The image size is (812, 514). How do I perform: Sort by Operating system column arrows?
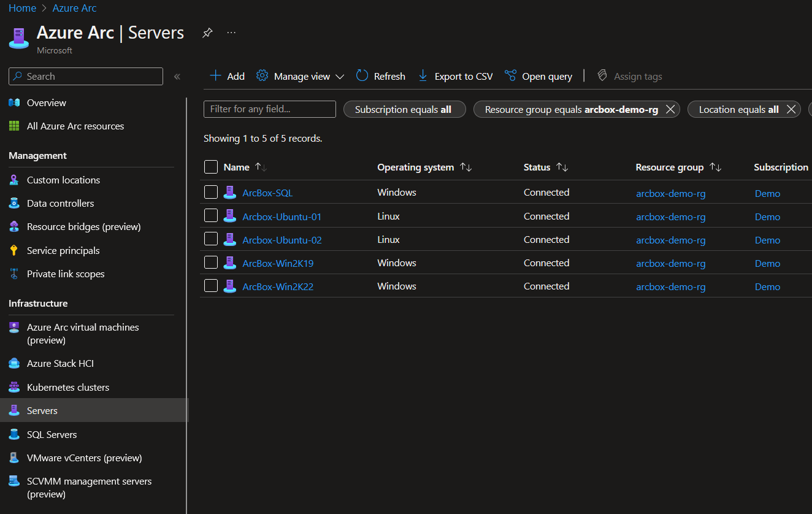[x=465, y=167]
